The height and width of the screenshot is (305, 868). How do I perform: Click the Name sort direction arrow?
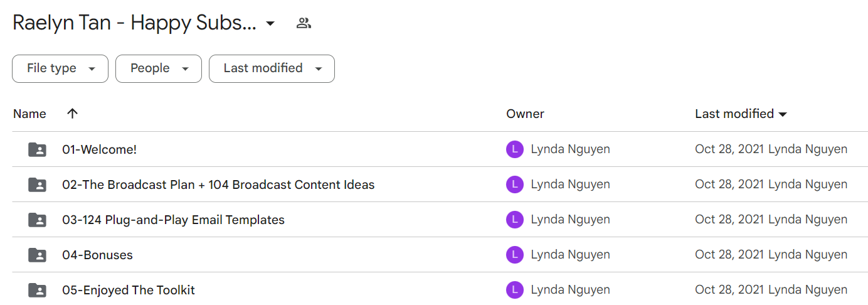pyautogui.click(x=73, y=114)
